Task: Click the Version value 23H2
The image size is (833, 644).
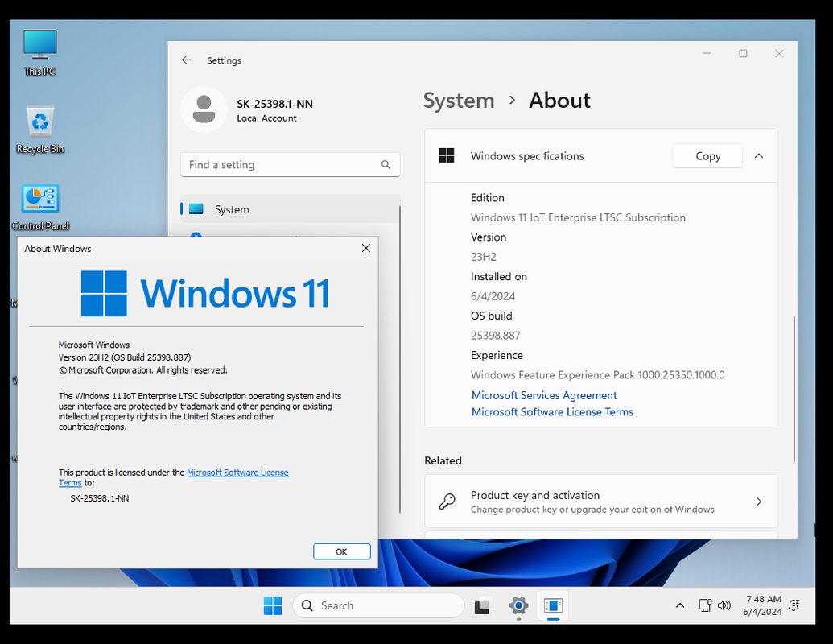Action: [484, 257]
